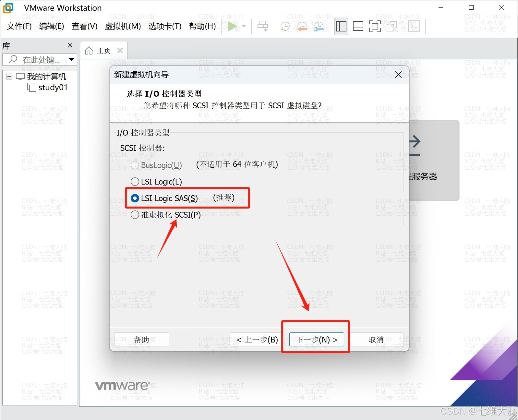The image size is (518, 420).
Task: Select the LSI Logic SAS(S) radio button
Action: point(135,198)
